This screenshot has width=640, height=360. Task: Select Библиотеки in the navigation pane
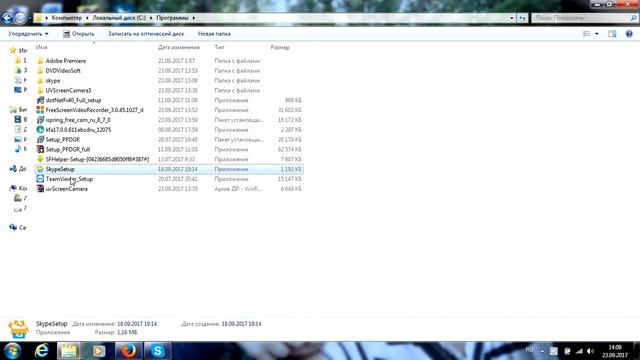[x=18, y=109]
